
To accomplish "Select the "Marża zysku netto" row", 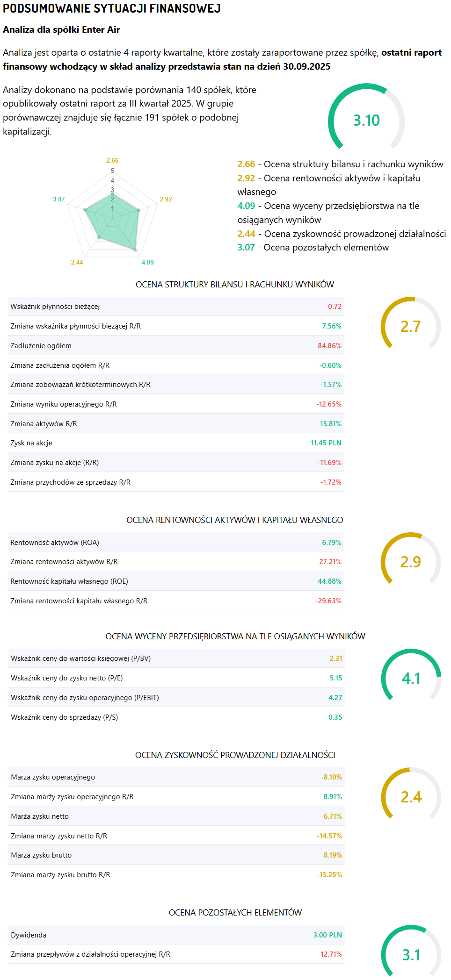I will [x=176, y=816].
